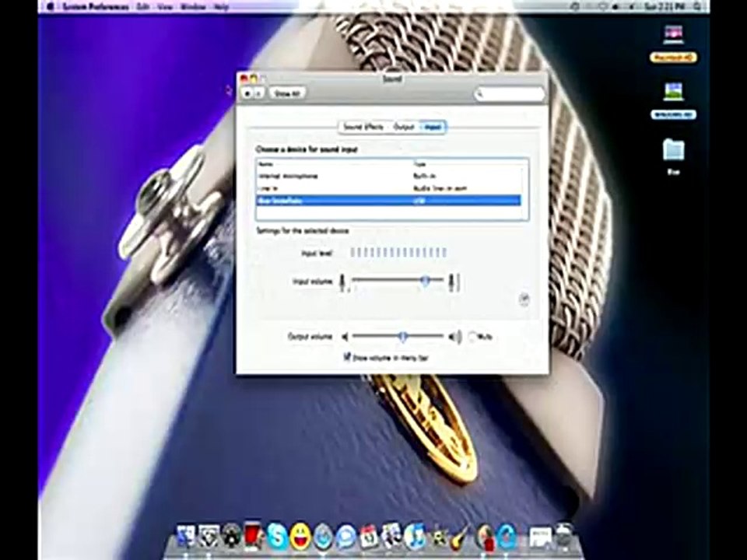Click the Show All button
747x560 pixels.
click(x=287, y=93)
